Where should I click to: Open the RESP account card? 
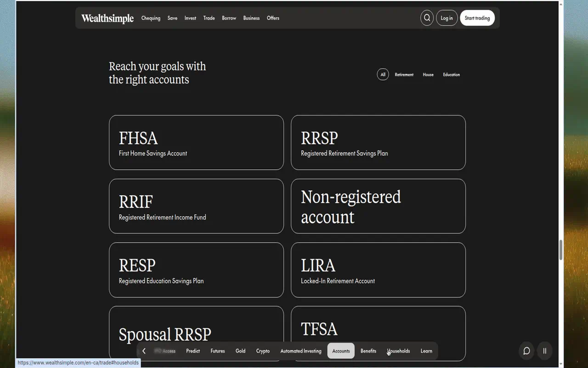click(196, 270)
